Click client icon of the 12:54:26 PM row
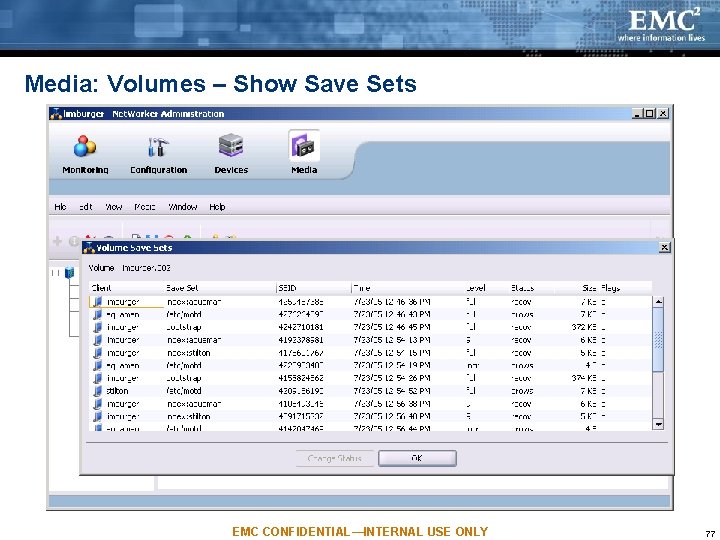This screenshot has width=720, height=540. (x=97, y=378)
